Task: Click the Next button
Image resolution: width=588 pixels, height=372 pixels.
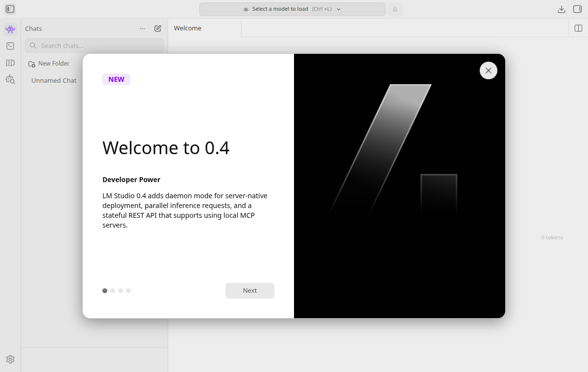Action: 249,291
